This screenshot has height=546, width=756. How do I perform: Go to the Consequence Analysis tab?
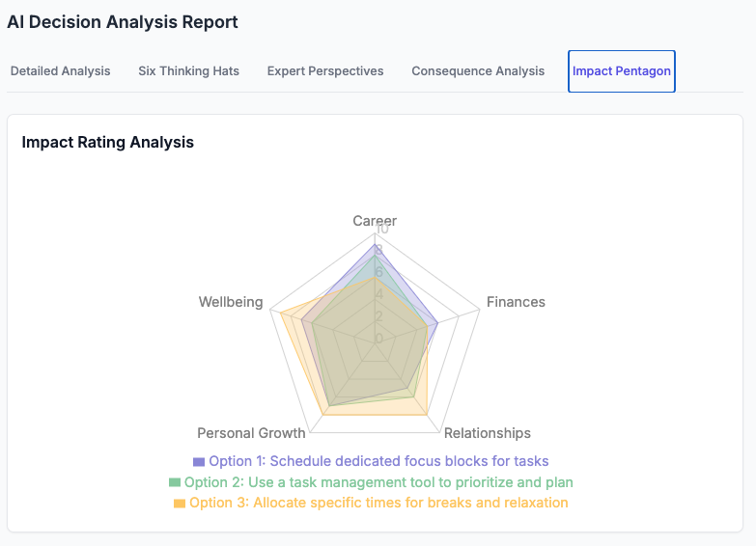(478, 71)
